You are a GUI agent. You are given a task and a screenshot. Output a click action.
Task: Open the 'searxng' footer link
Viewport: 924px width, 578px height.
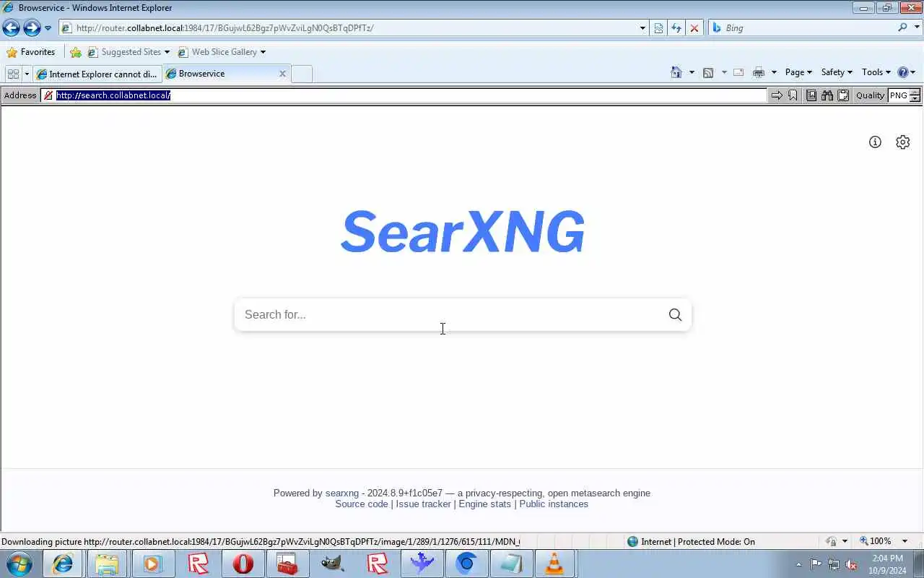(x=341, y=493)
